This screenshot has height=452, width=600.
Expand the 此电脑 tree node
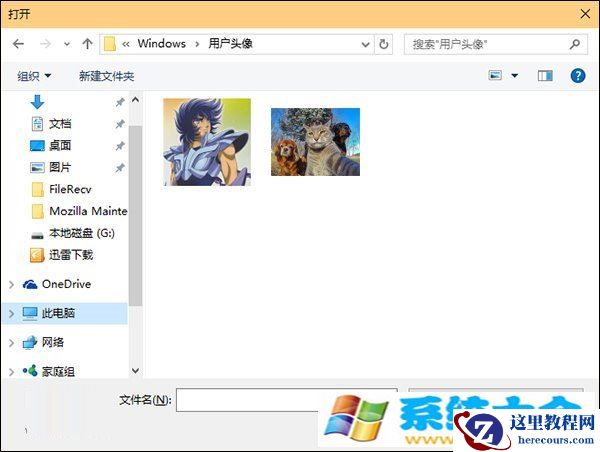pos(11,313)
